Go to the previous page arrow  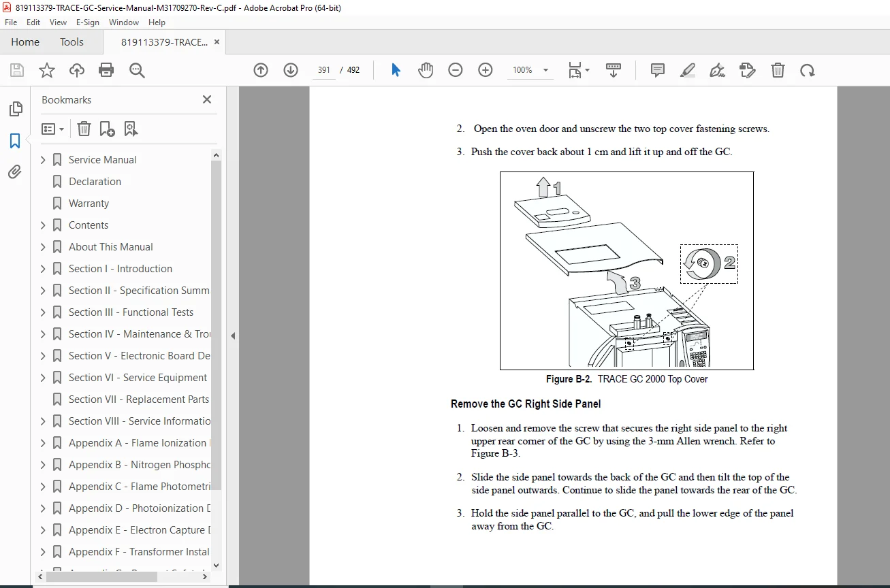click(261, 70)
